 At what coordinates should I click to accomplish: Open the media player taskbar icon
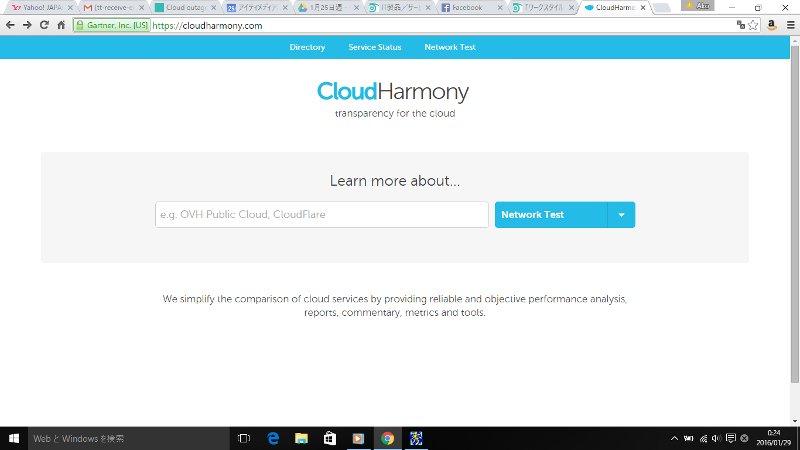[359, 438]
